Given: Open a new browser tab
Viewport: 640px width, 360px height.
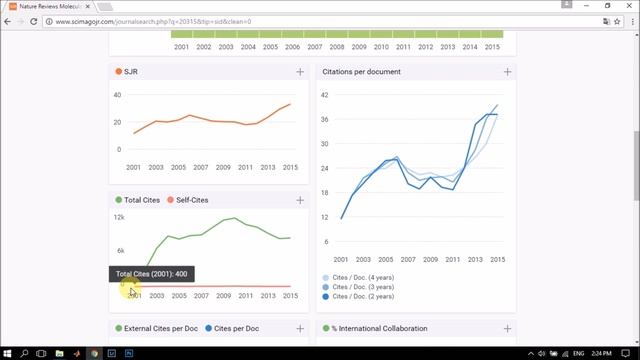Looking at the screenshot, I should [105, 7].
